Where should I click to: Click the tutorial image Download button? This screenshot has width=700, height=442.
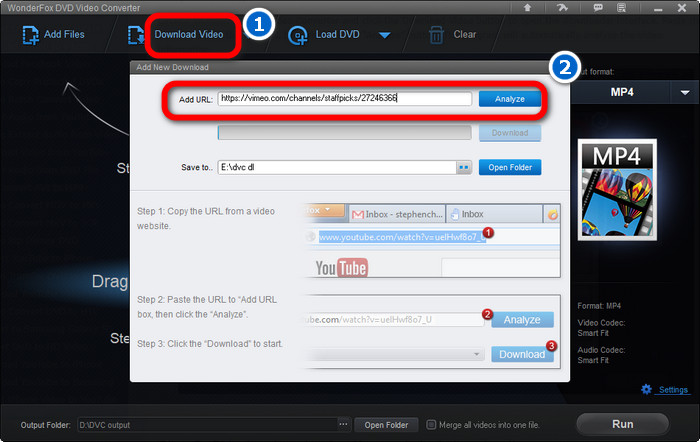point(522,354)
